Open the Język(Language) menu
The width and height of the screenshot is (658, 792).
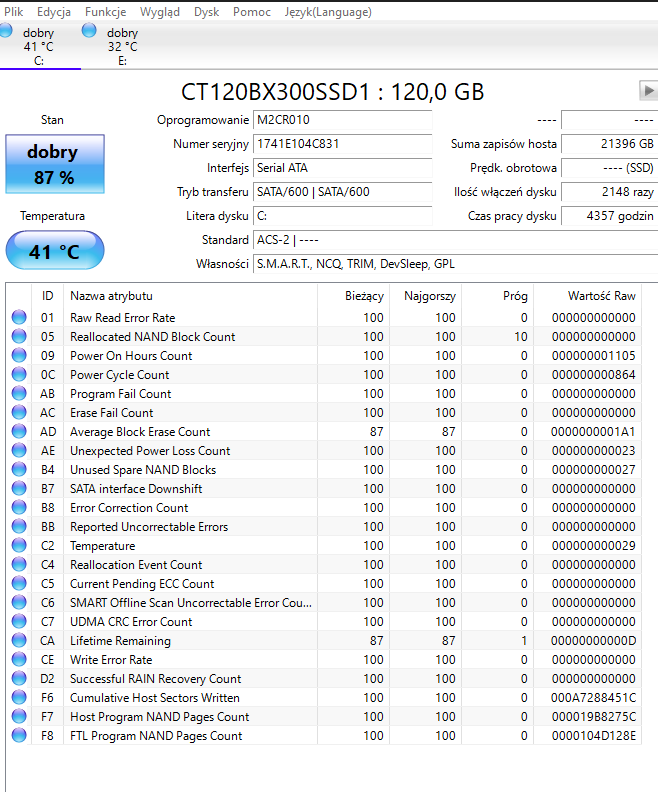(x=328, y=12)
